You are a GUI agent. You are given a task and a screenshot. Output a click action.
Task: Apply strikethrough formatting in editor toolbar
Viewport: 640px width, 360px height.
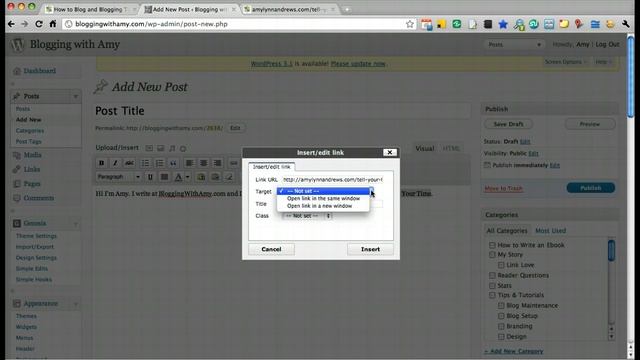click(x=129, y=163)
